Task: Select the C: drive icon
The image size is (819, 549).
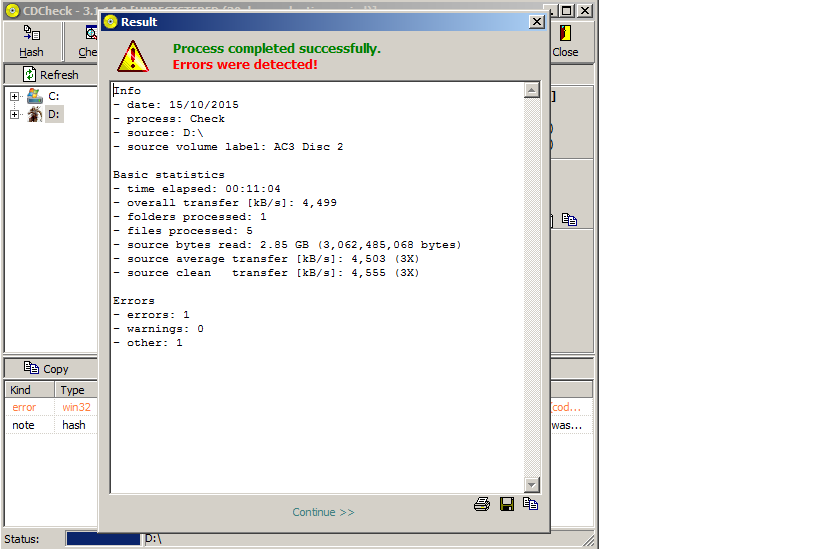Action: pyautogui.click(x=35, y=96)
